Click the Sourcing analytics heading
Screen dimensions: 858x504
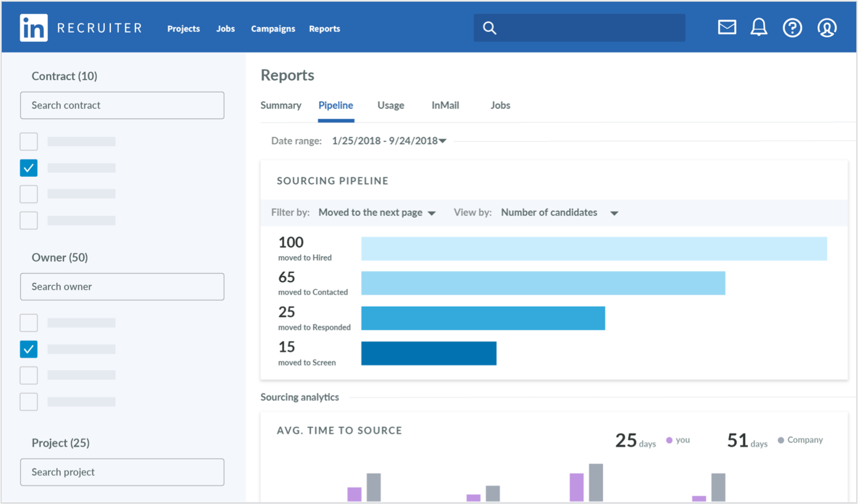click(x=300, y=397)
